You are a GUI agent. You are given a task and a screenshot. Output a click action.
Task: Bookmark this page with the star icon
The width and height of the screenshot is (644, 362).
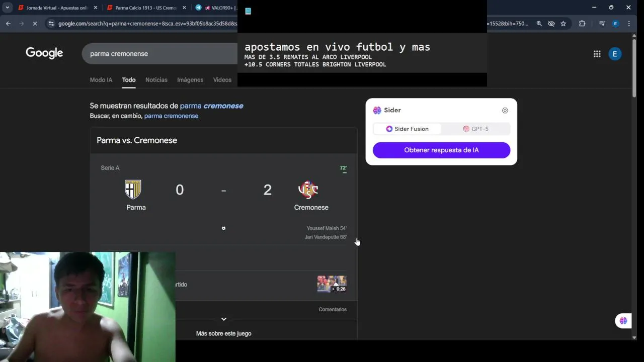pos(563,24)
